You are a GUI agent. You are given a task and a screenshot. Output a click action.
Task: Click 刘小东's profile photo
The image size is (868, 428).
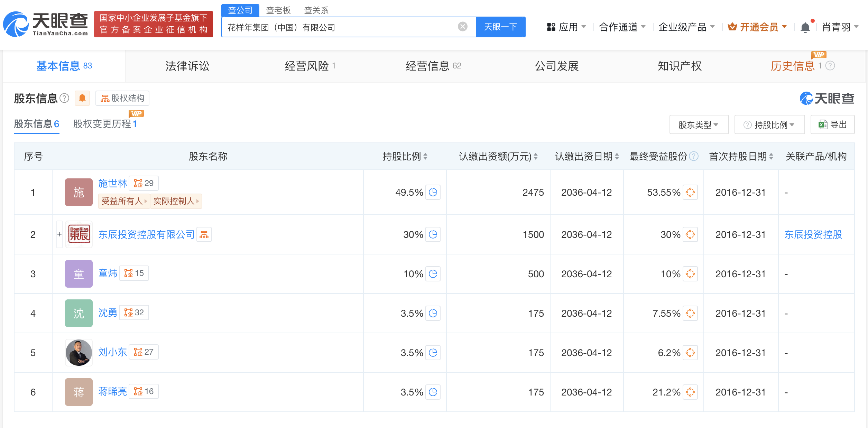click(x=79, y=353)
